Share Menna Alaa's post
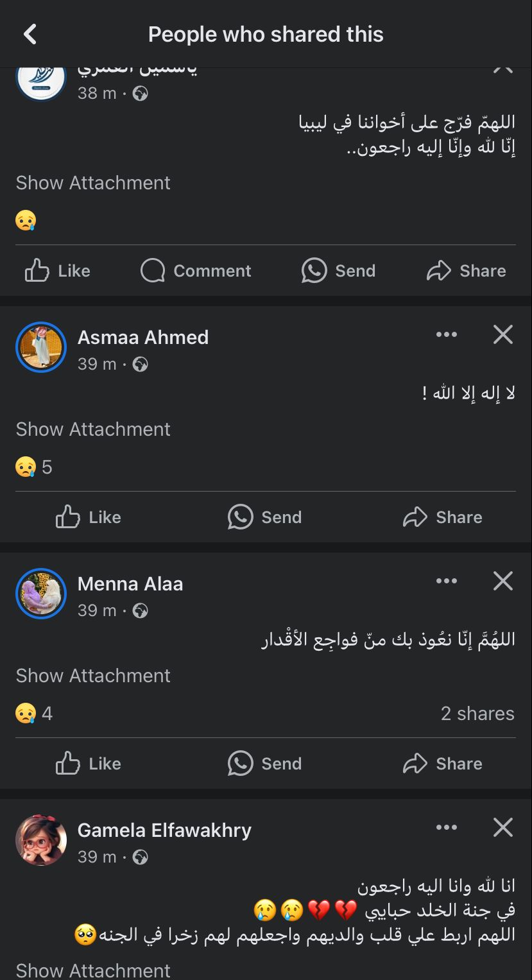 click(x=442, y=764)
